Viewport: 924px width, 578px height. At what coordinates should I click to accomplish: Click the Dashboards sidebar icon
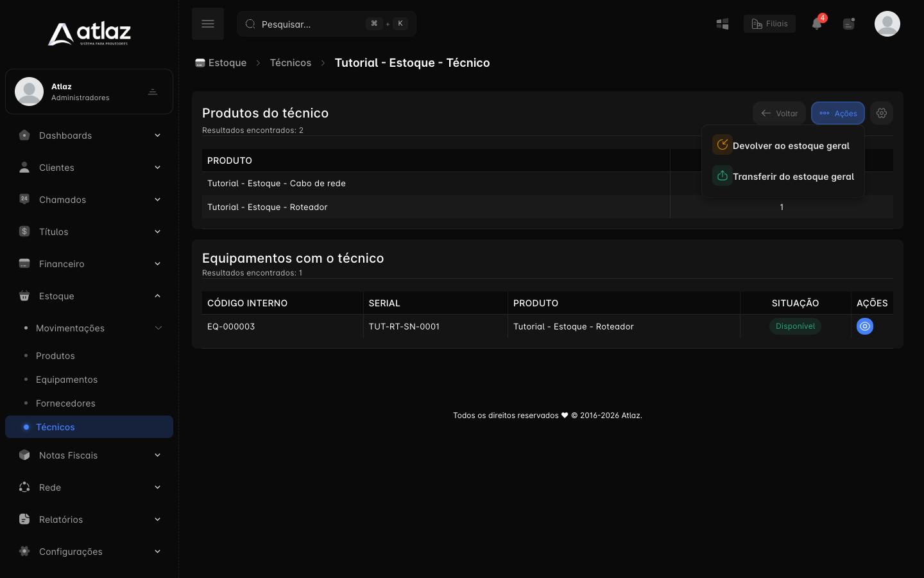(24, 135)
